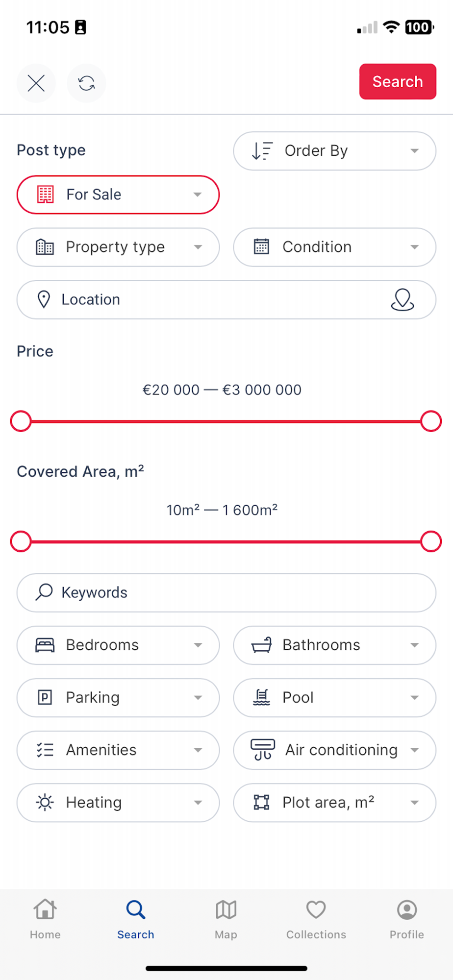
Task: Focus the Location text field
Action: tap(206, 300)
